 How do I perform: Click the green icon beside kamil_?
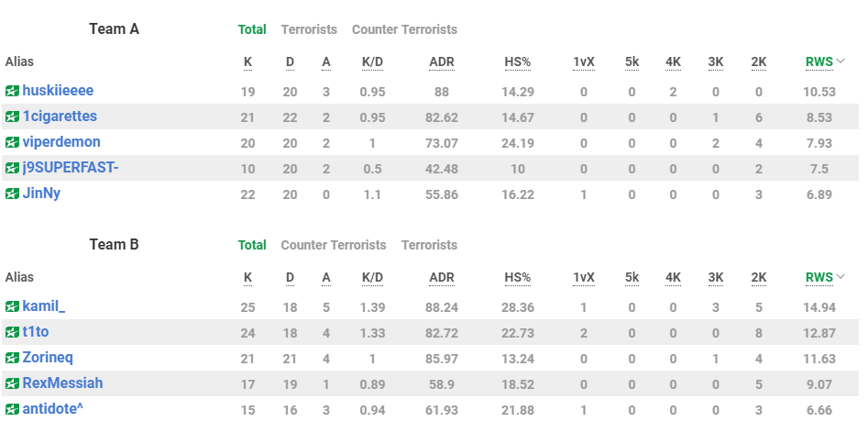12,306
